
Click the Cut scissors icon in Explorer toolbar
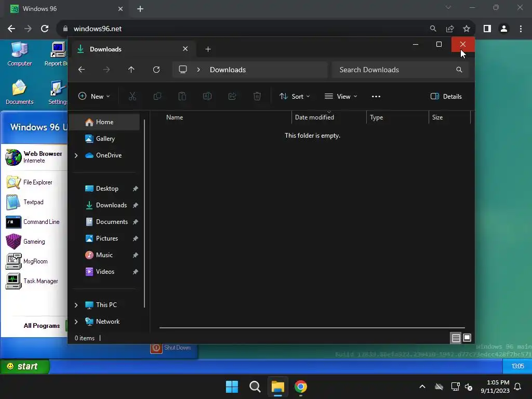[x=132, y=96]
